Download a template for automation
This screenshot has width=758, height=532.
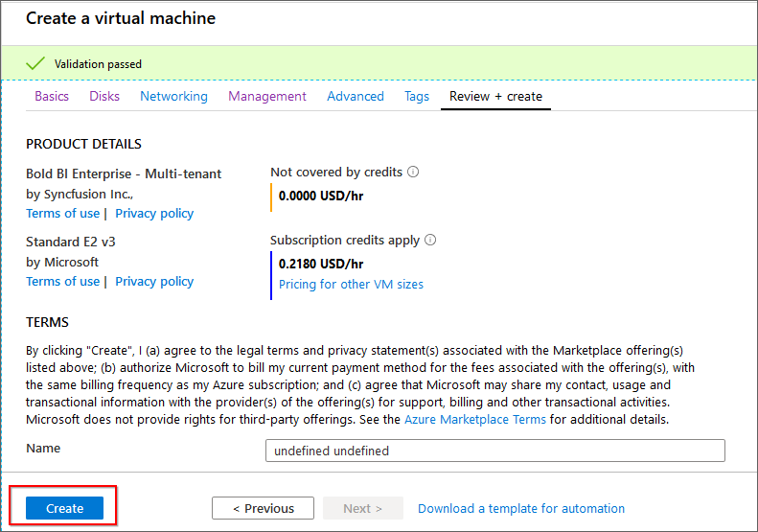tap(521, 508)
